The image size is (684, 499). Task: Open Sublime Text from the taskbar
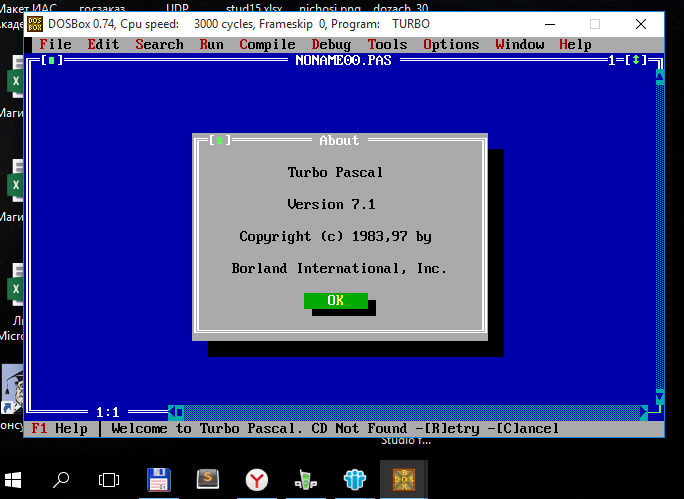point(208,479)
